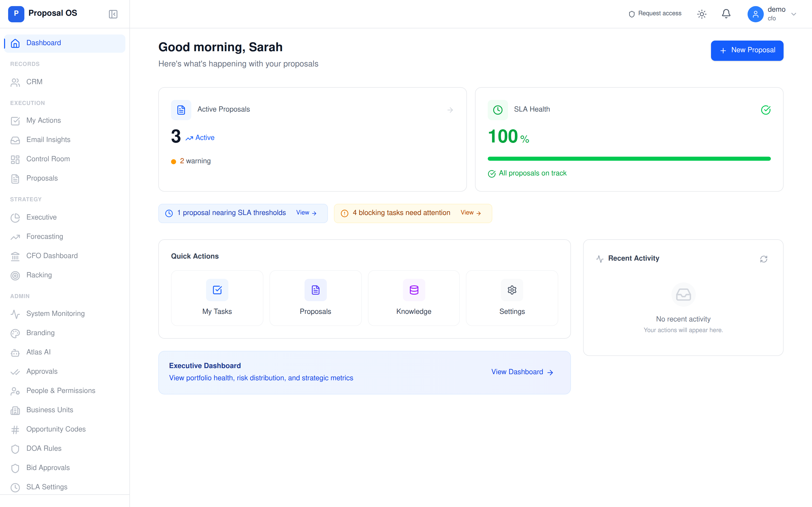Click the New Proposal button
Viewport: 812px width, 507px height.
747,50
